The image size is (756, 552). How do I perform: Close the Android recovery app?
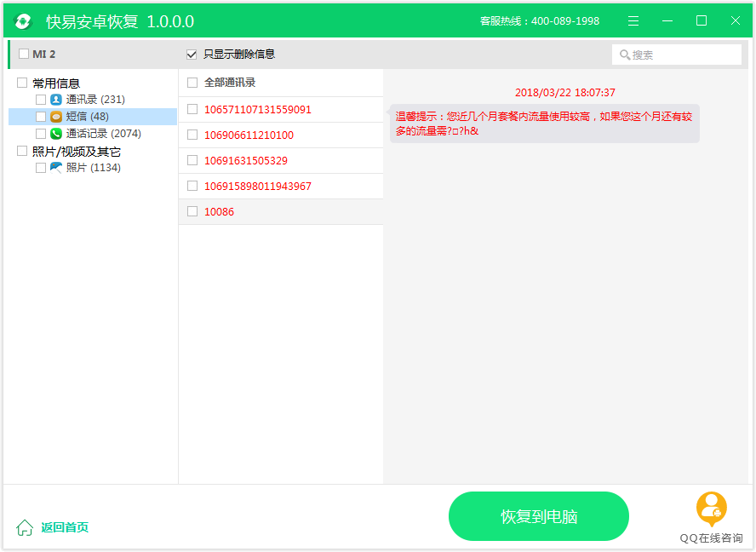(x=736, y=20)
